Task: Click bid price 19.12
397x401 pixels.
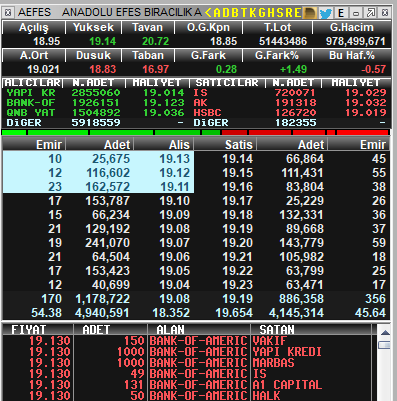Action: [174, 173]
